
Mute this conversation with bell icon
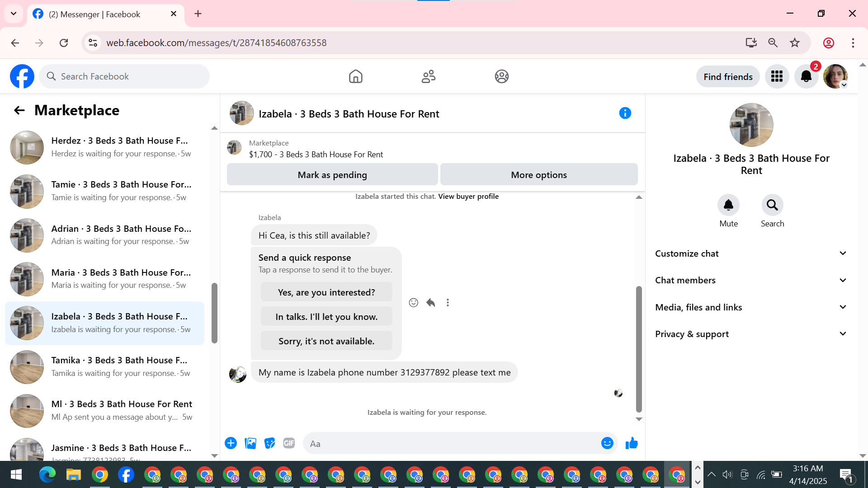tap(728, 206)
